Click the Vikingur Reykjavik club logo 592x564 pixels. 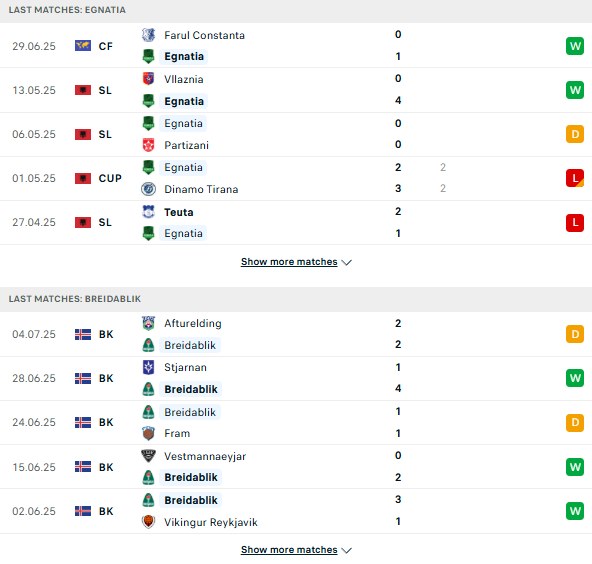coord(148,522)
